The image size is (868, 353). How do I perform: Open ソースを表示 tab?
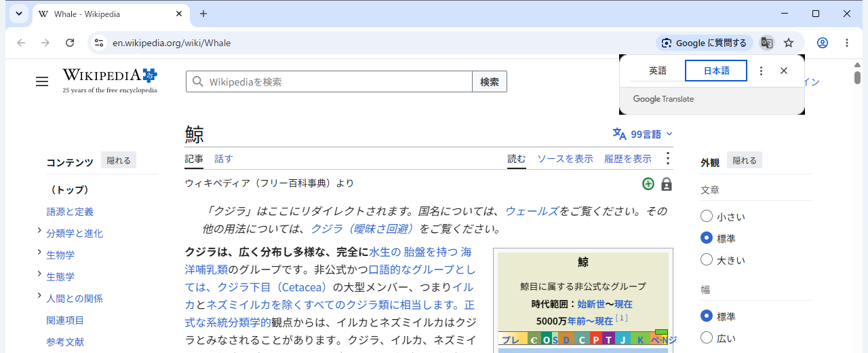click(x=566, y=159)
